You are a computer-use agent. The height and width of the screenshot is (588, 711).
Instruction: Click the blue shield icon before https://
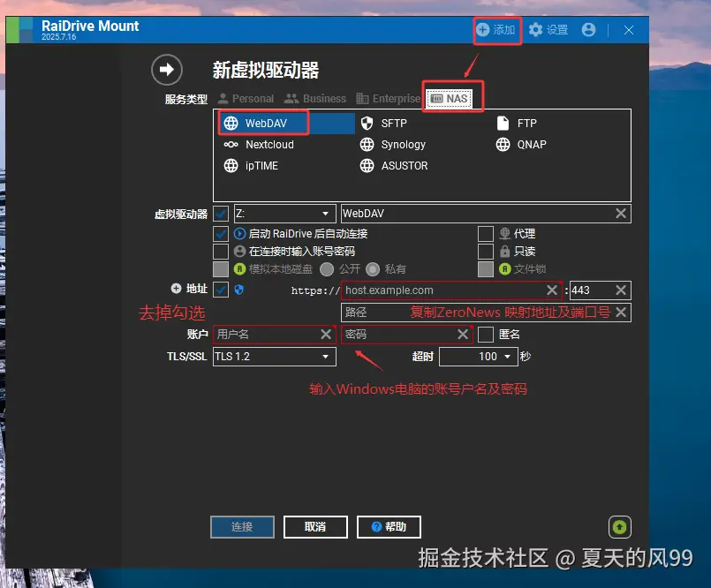(239, 290)
